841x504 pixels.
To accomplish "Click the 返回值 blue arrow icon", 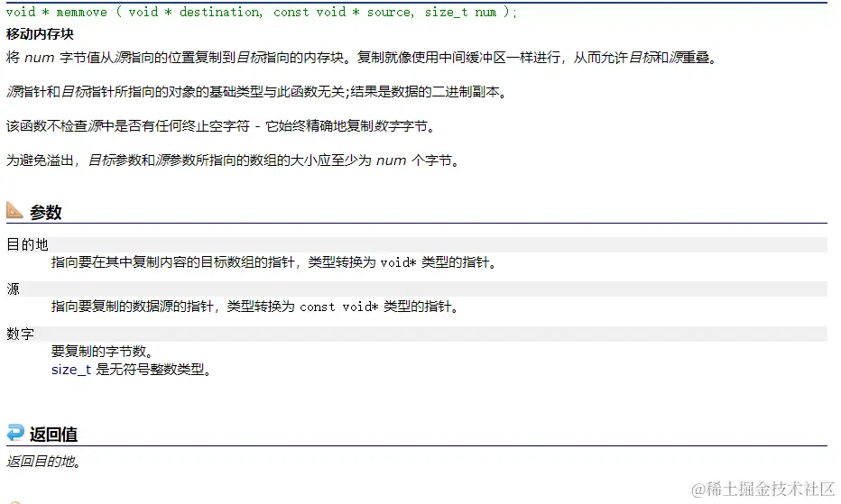I will [x=15, y=432].
